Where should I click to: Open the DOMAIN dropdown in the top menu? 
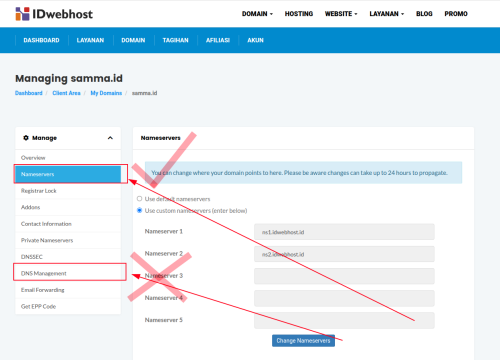(x=257, y=14)
